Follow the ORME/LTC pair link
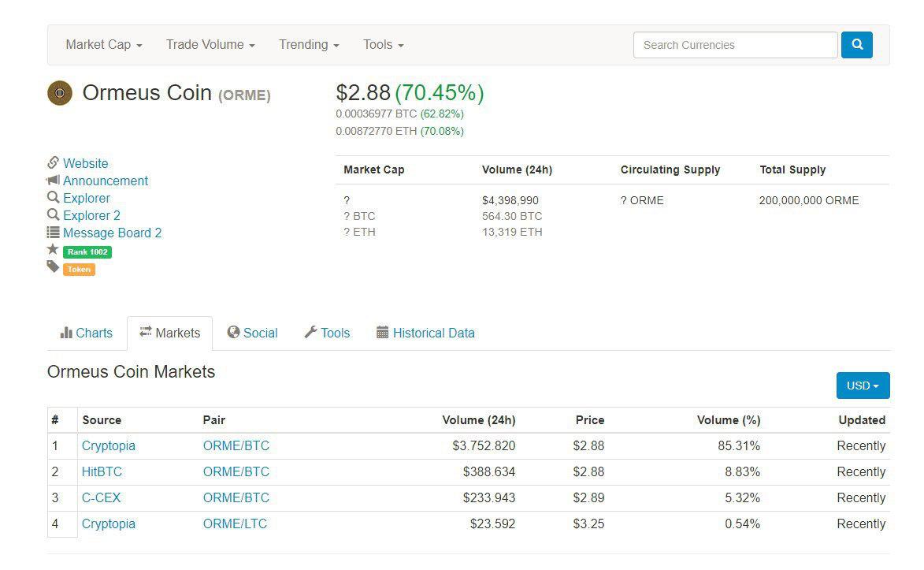The width and height of the screenshot is (924, 570). coord(235,523)
